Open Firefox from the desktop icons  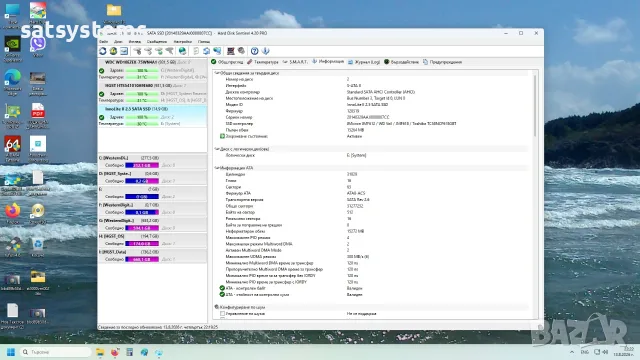point(13,213)
